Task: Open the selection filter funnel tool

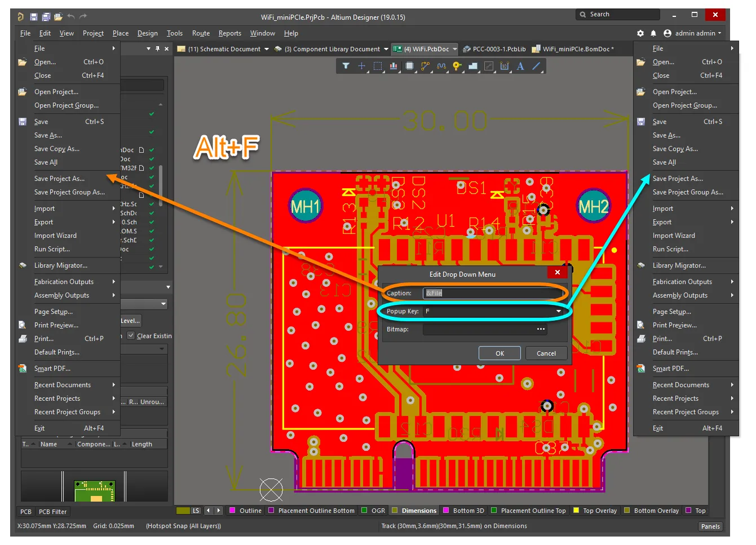Action: coord(346,66)
